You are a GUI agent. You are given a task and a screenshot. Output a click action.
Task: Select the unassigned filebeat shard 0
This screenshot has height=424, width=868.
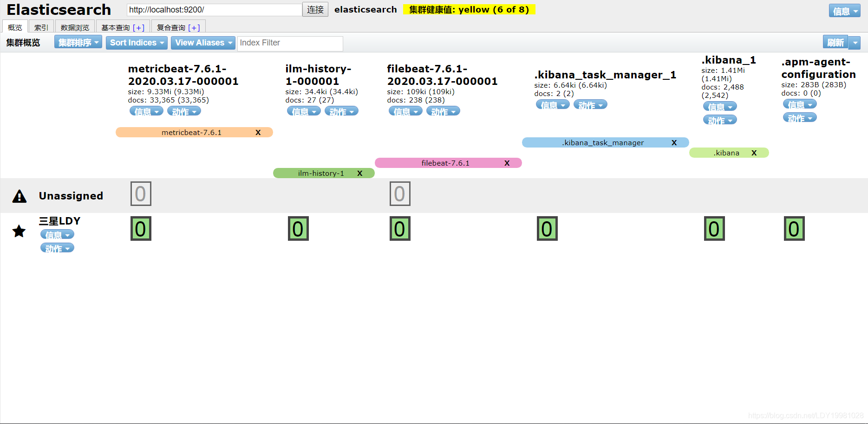coord(400,194)
